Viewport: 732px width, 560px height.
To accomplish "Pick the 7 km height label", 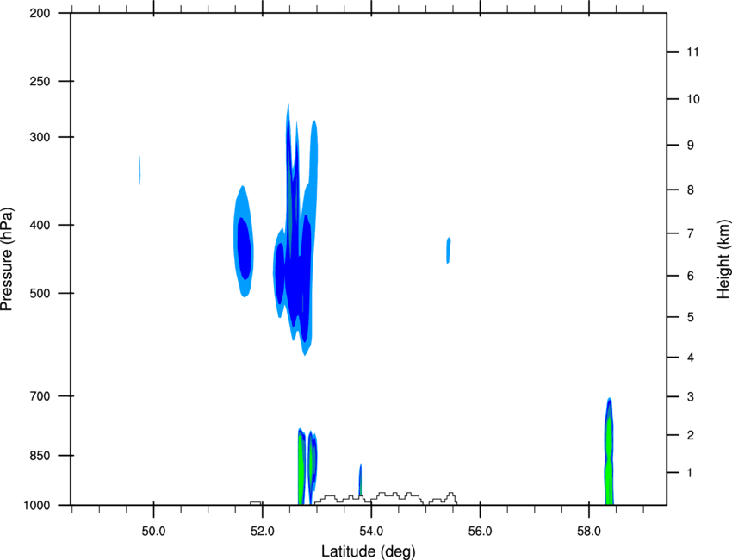I will coord(690,233).
